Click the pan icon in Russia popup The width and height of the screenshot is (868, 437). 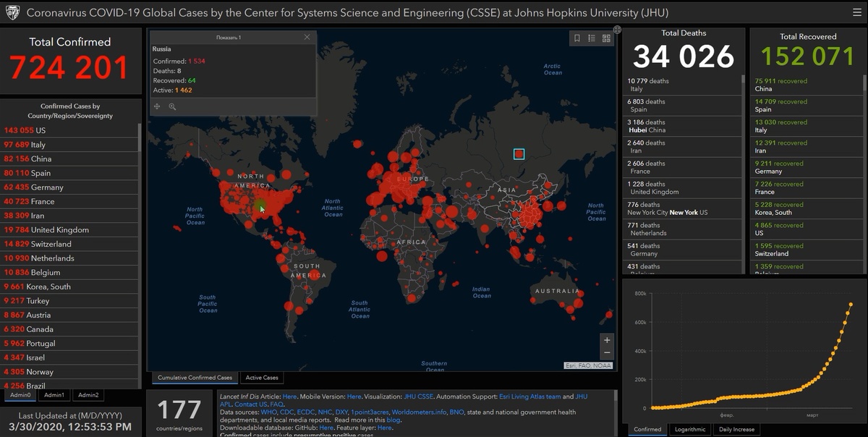coord(157,106)
